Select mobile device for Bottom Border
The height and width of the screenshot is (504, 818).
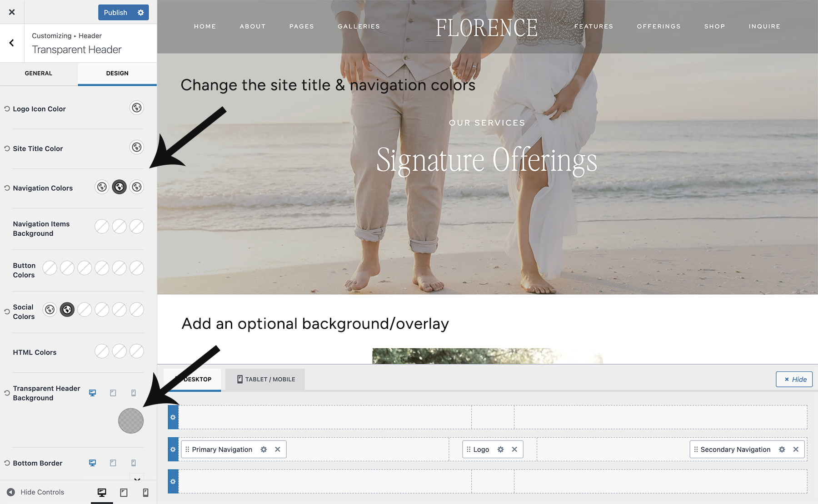click(x=134, y=463)
